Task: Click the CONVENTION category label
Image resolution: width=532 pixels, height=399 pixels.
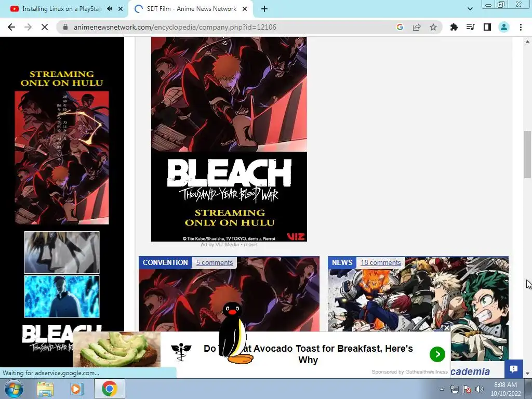Action: click(x=165, y=262)
